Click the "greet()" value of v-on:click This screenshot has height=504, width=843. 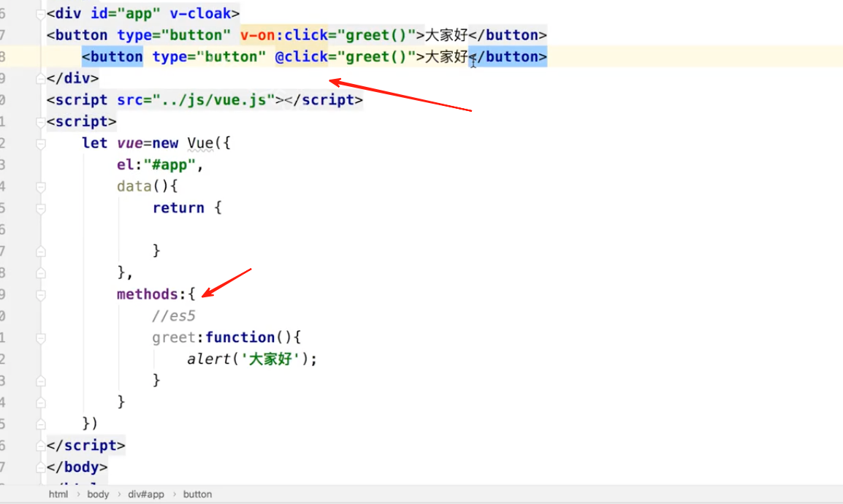click(x=376, y=36)
